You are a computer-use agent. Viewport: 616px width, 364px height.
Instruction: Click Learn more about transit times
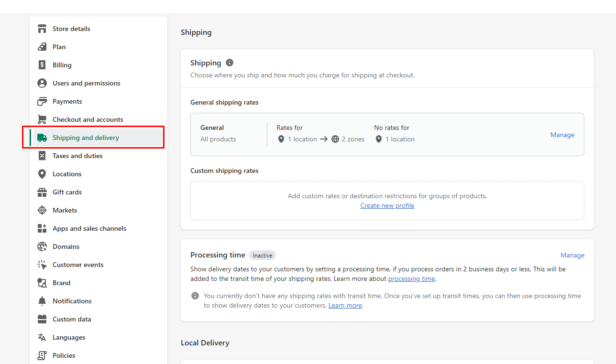tap(345, 305)
